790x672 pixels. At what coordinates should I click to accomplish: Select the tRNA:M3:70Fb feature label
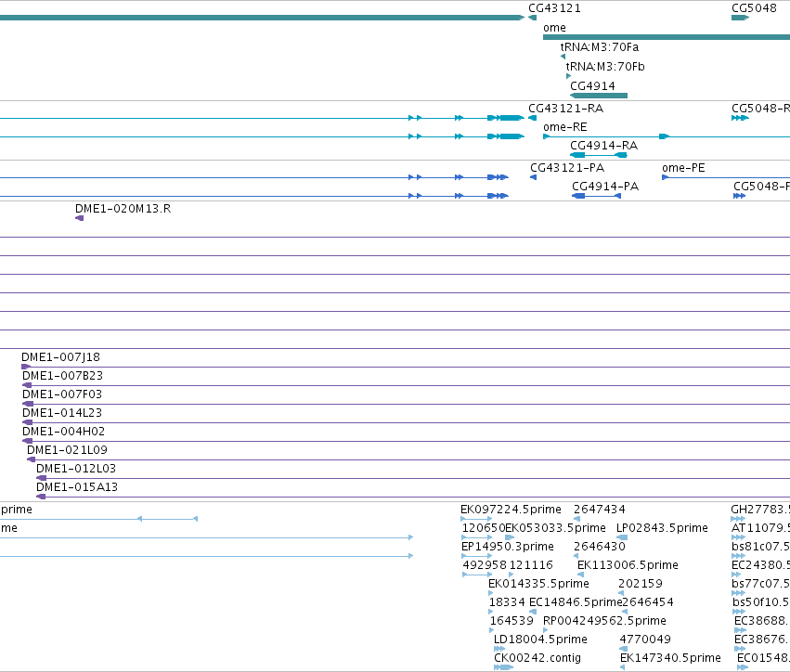[605, 67]
